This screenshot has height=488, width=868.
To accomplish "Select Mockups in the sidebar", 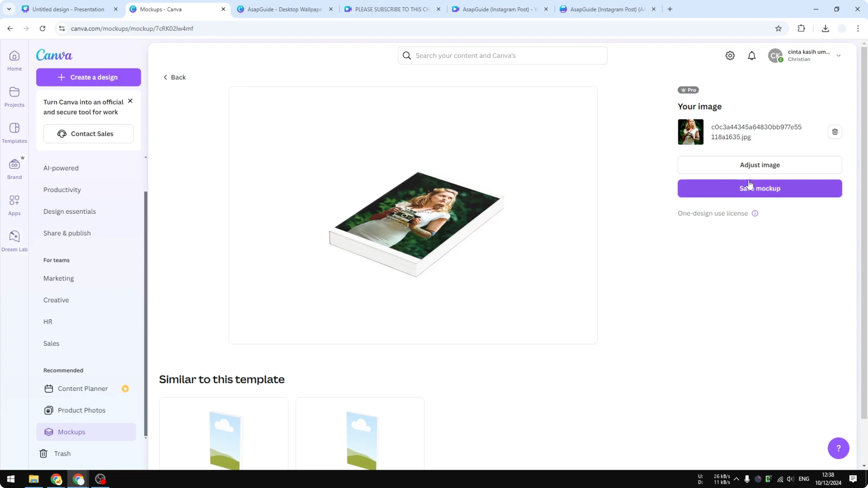I will 72,432.
